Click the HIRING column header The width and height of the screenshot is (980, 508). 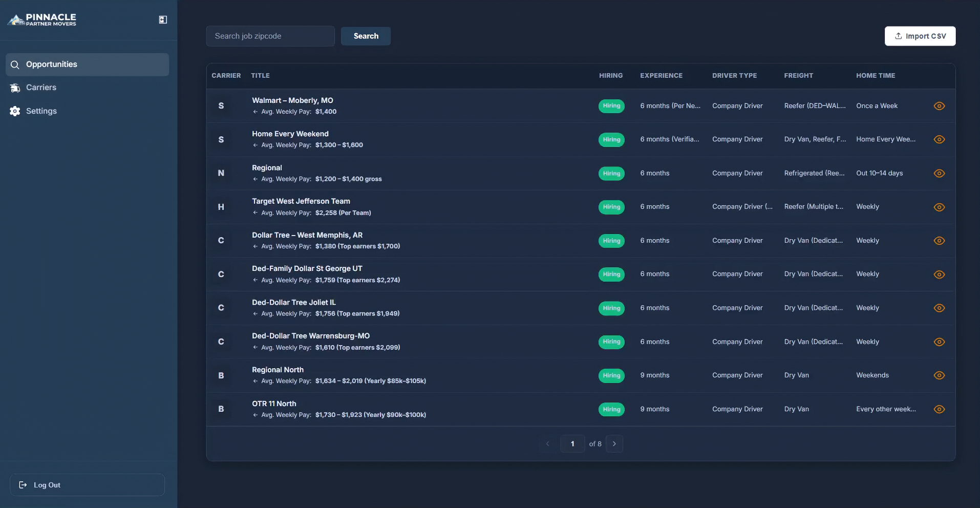click(611, 75)
